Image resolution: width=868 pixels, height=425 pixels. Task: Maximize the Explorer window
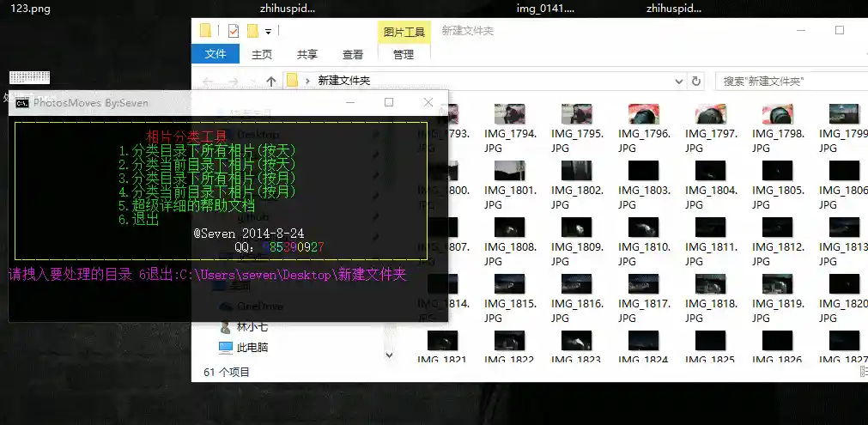(839, 30)
